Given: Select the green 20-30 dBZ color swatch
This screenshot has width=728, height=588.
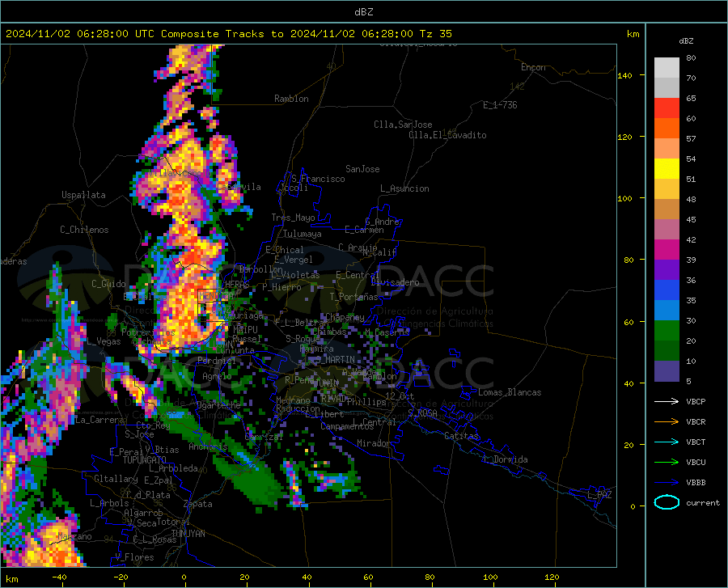Looking at the screenshot, I should click(x=667, y=331).
